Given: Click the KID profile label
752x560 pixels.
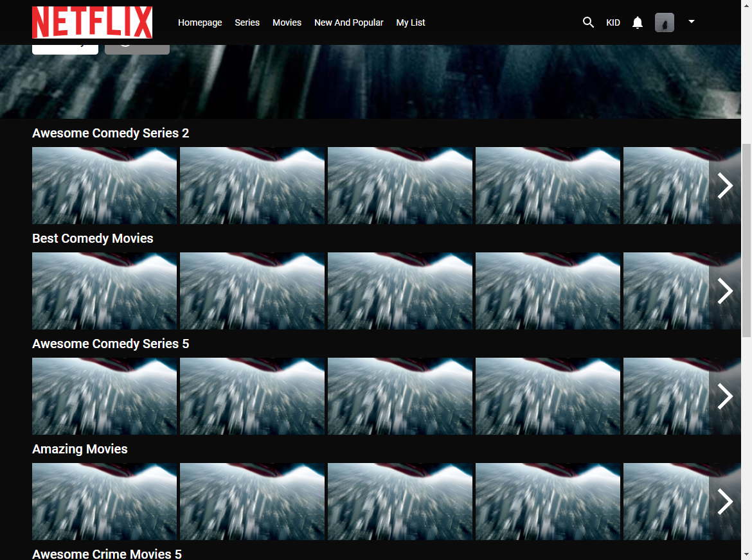Looking at the screenshot, I should pyautogui.click(x=613, y=22).
